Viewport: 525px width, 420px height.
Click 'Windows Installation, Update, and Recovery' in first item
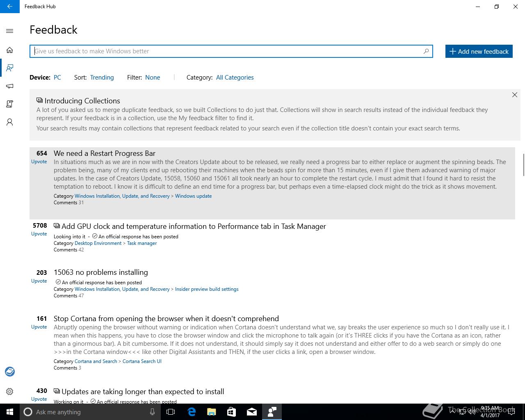122,196
